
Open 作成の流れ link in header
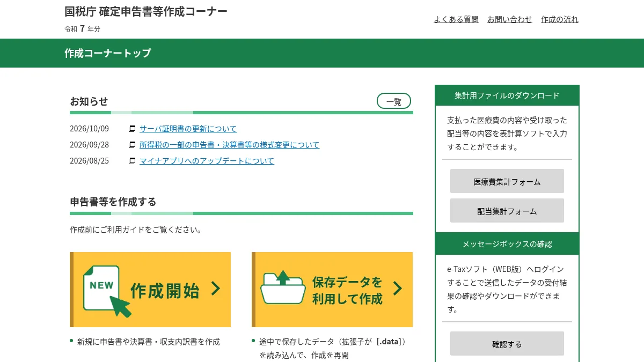pos(560,19)
